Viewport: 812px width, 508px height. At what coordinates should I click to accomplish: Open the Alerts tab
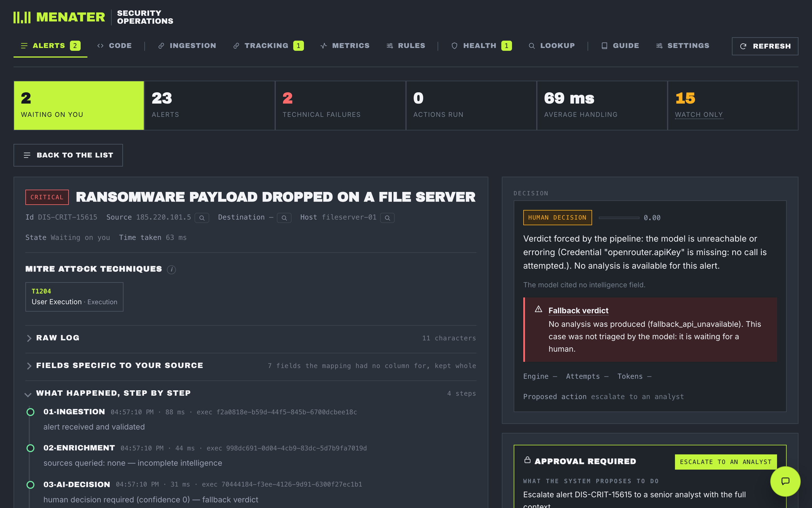(50, 46)
